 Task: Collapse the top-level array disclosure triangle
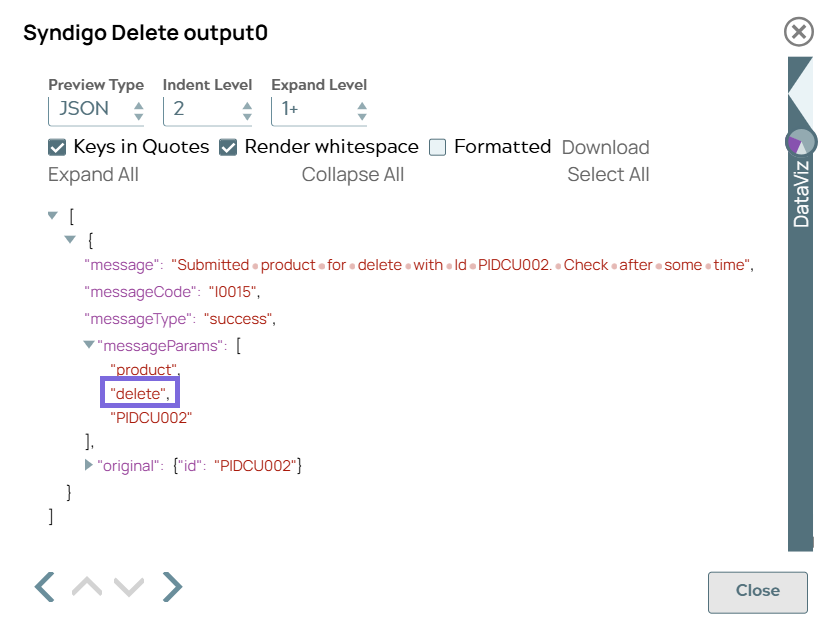[52, 215]
